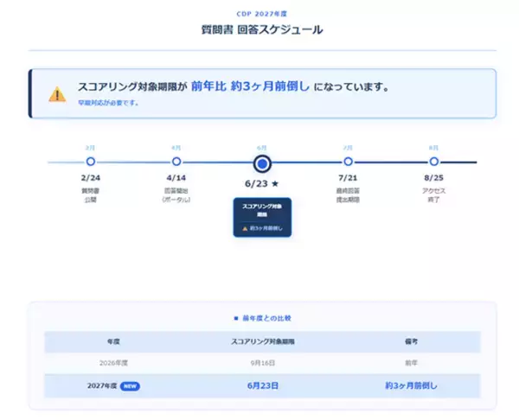The width and height of the screenshot is (519, 420).
Task: Click the CDP 2027年度 label at the top
Action: coord(262,14)
